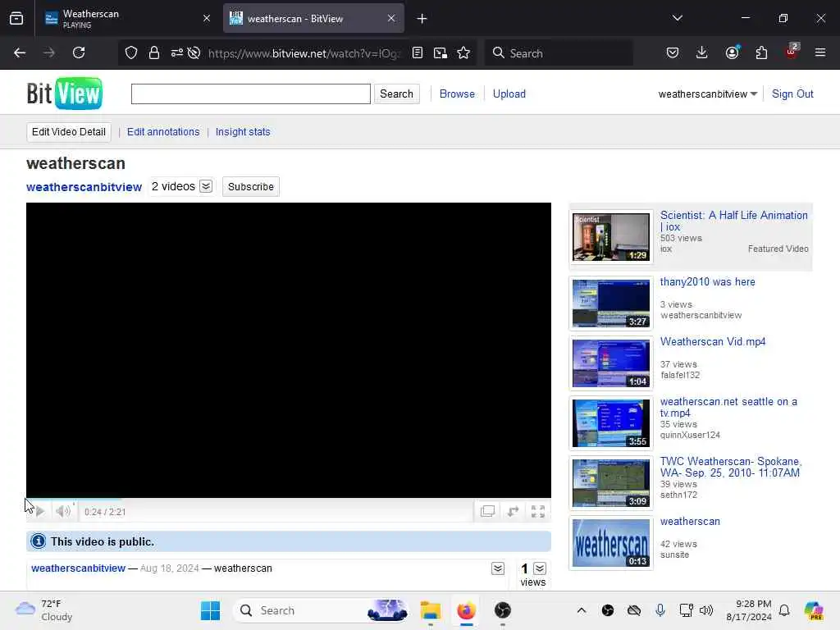This screenshot has height=630, width=840.
Task: Click the picture-in-picture icon in address bar
Action: tap(441, 52)
